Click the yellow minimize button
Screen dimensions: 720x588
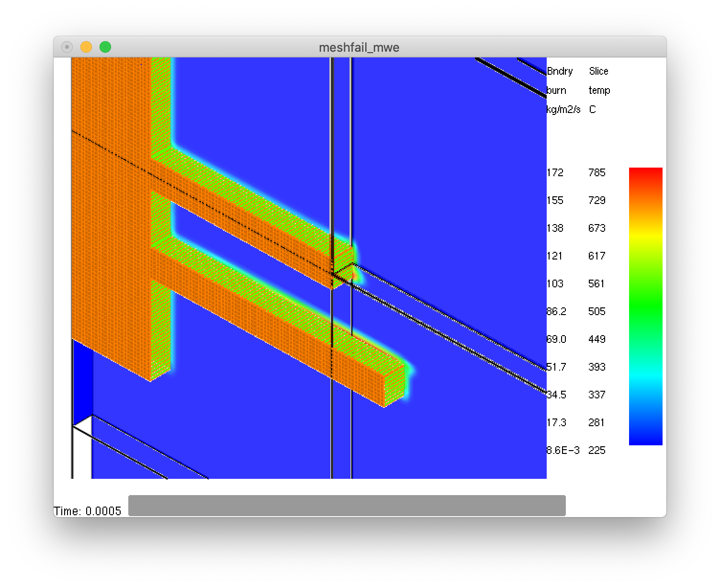click(86, 46)
